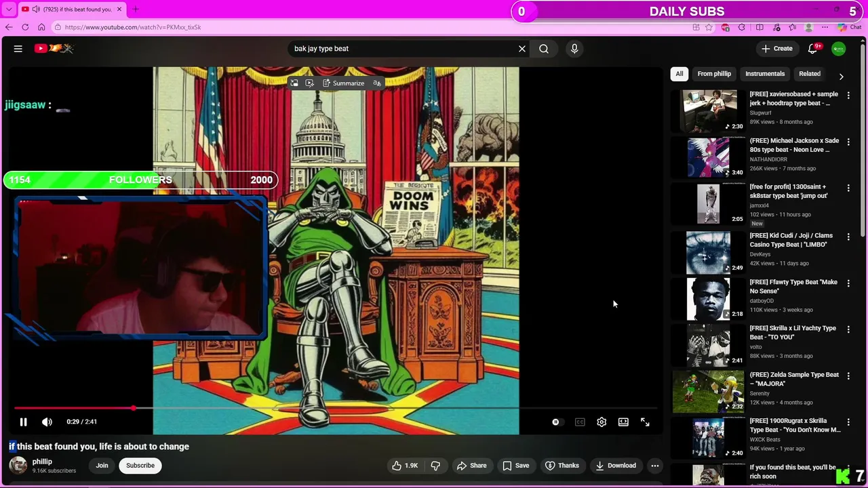The image size is (868, 488).
Task: Open the browser tab list dropdown
Action: (9, 9)
